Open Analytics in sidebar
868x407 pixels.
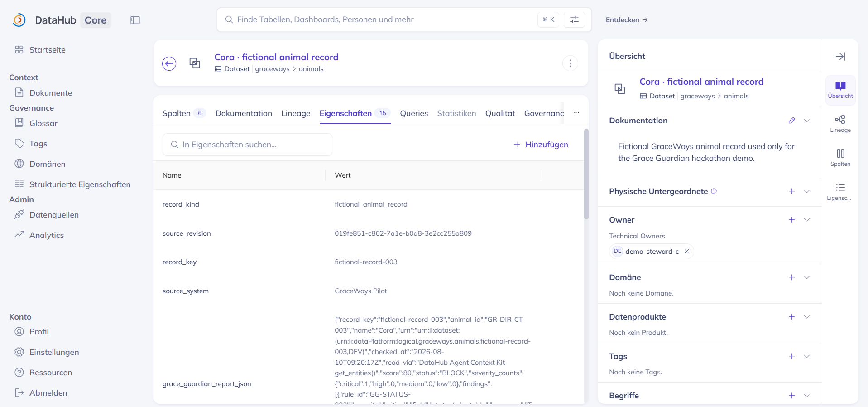pos(39,235)
